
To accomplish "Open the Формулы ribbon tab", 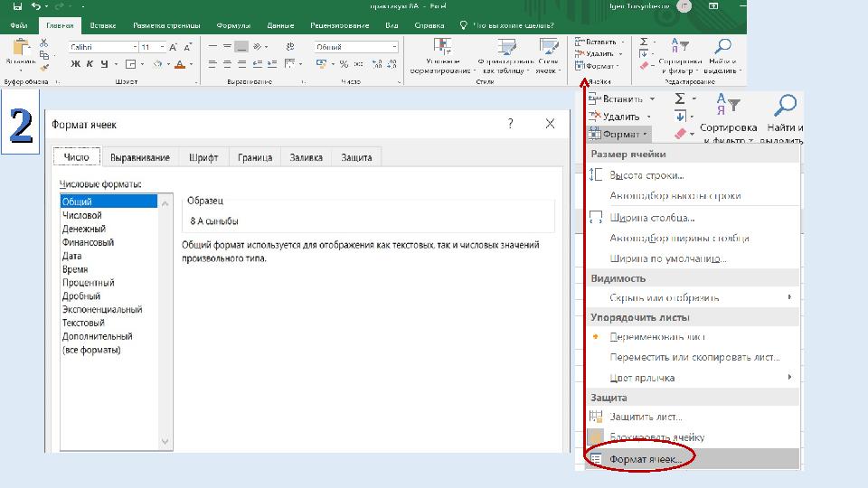I will (233, 25).
